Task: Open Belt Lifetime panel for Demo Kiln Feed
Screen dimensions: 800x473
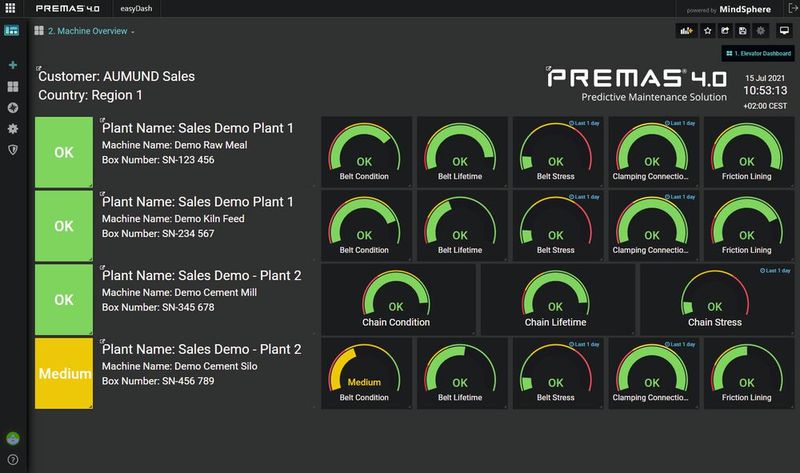Action: coord(462,226)
